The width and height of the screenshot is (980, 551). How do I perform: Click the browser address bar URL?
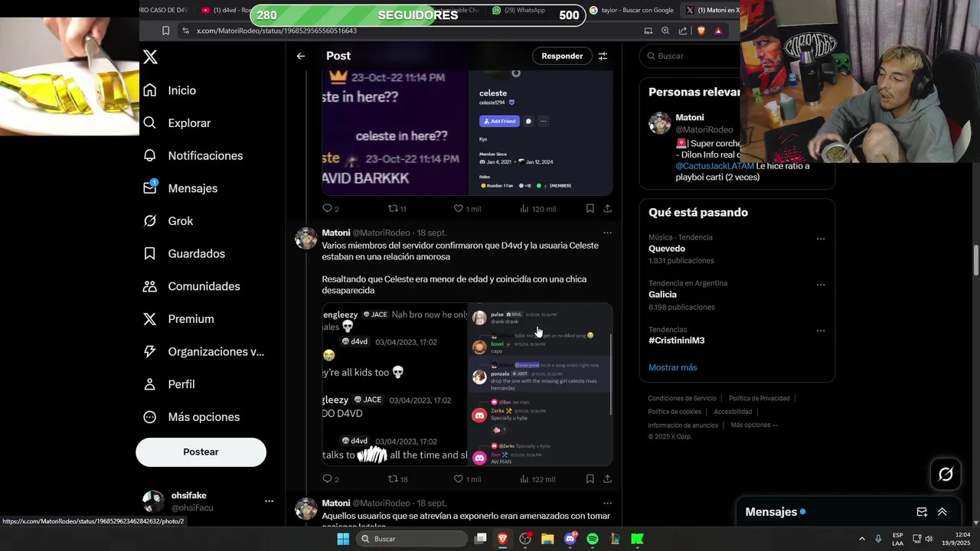coord(276,31)
